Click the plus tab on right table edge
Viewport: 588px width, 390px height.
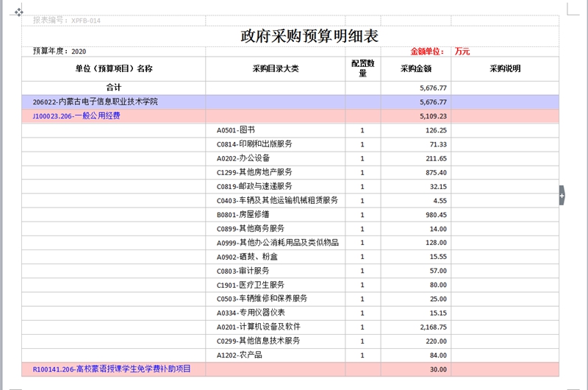click(x=562, y=196)
